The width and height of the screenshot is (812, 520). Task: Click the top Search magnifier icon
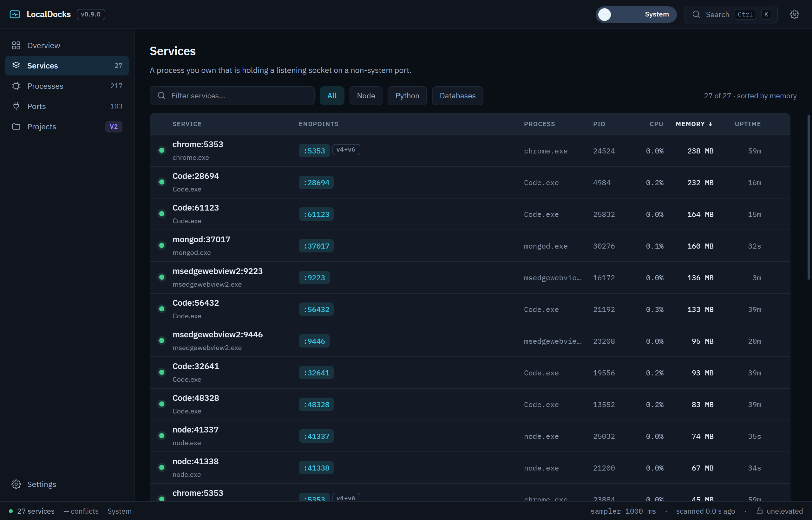696,14
